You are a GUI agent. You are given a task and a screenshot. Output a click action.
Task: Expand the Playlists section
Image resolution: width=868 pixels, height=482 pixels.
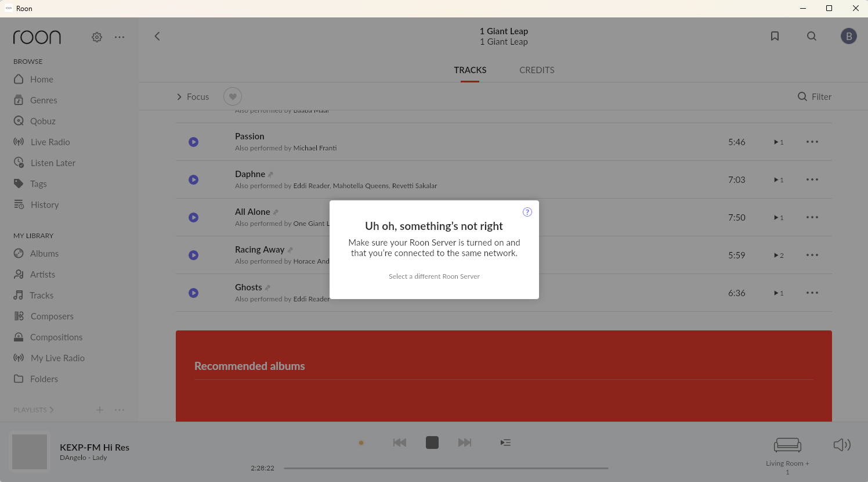[x=34, y=410]
